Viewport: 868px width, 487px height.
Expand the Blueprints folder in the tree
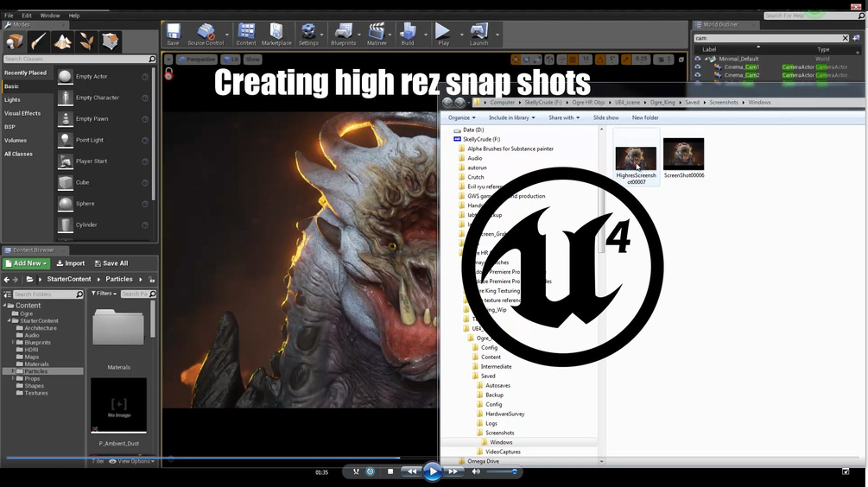click(13, 343)
